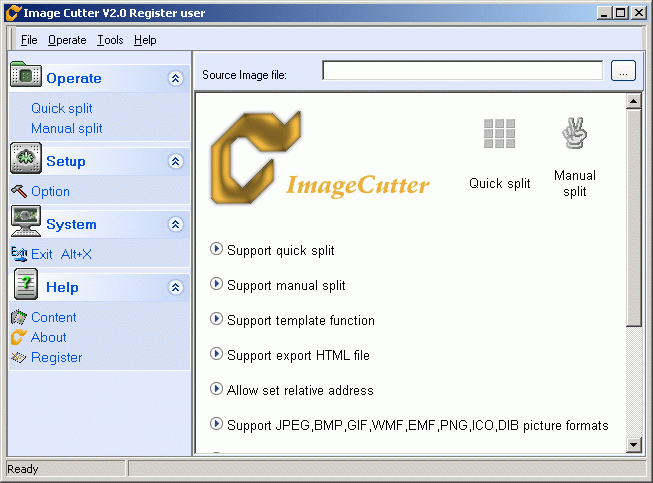Click the System monitor icon
Screen dimensions: 653x483
coord(26,221)
